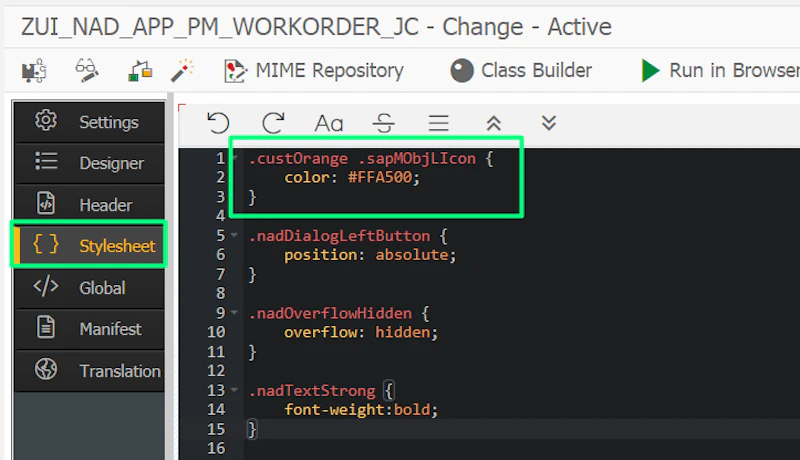Viewport: 800px width, 460px height.
Task: Open the MIME Repository
Action: pos(313,70)
